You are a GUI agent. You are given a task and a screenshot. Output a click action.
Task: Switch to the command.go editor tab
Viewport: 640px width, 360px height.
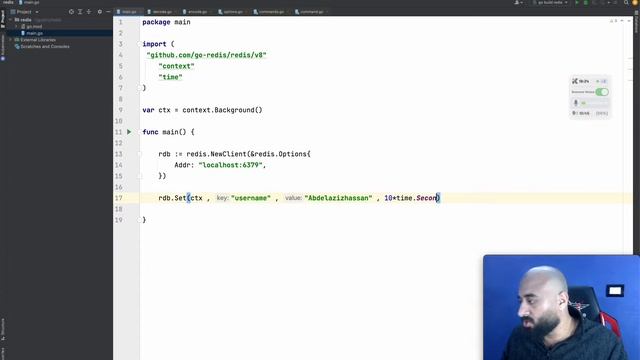pos(310,12)
